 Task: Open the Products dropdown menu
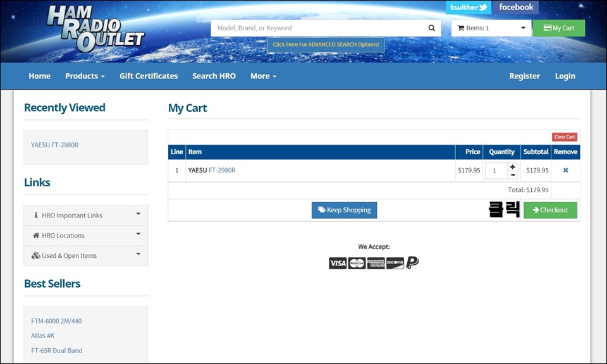(x=85, y=76)
